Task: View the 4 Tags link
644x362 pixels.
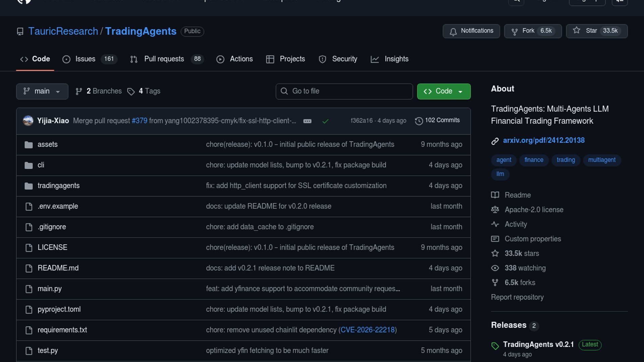Action: point(149,91)
